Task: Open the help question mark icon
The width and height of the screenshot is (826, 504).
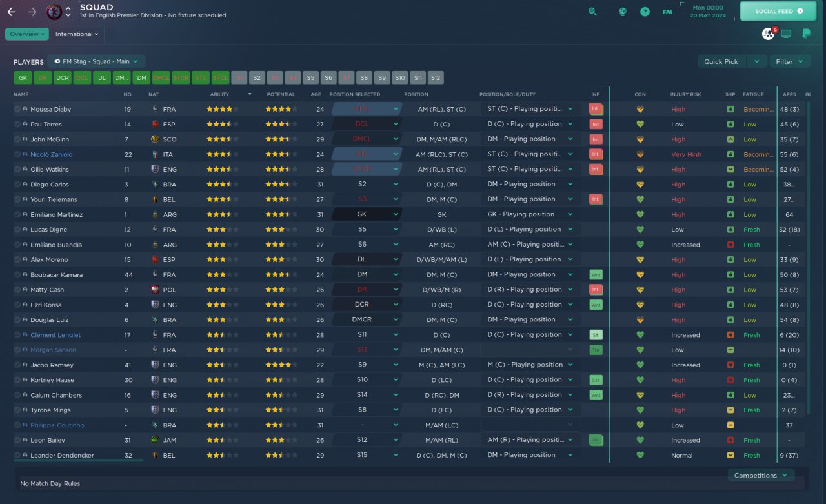Action: point(645,12)
